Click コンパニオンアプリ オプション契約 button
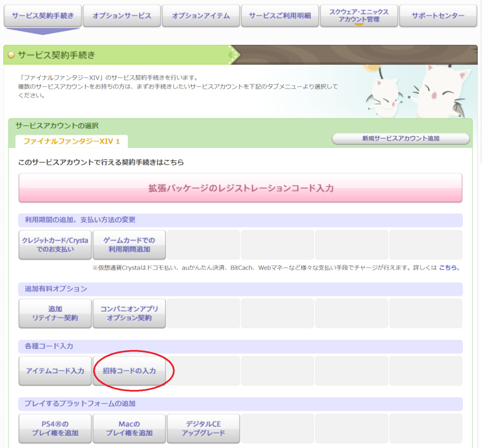Image resolution: width=482 pixels, height=448 pixels. (x=129, y=313)
